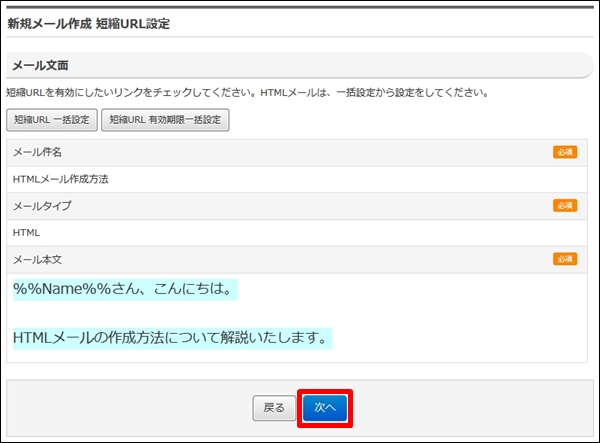Click the 必須 badge beside メールタイプ
Screen dimensions: 600x443
[565, 205]
